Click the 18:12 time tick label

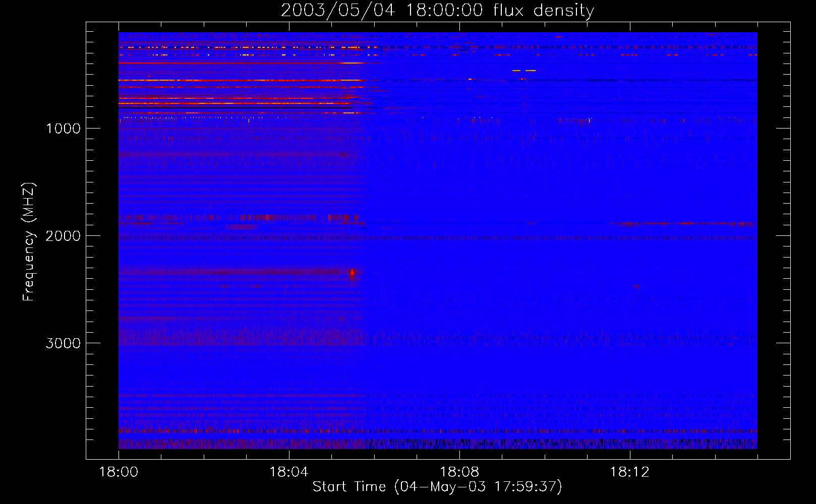(629, 472)
